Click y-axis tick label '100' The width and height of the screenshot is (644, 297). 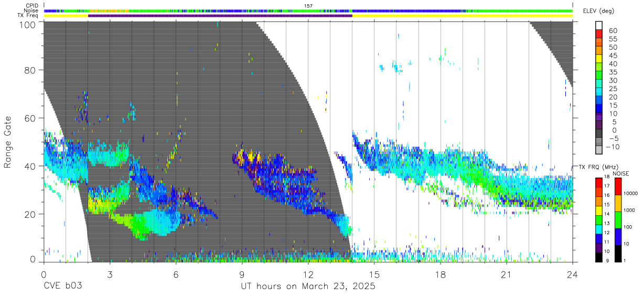pyautogui.click(x=27, y=24)
